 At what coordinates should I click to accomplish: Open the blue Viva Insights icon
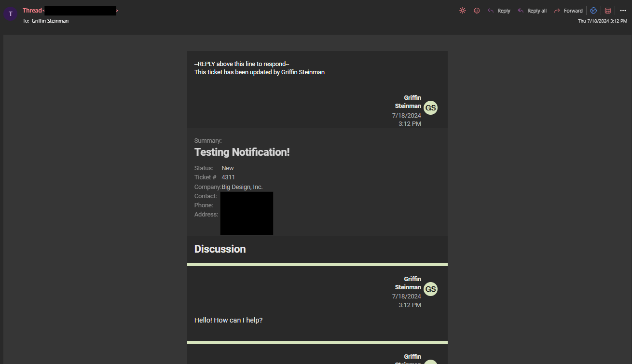tap(593, 11)
